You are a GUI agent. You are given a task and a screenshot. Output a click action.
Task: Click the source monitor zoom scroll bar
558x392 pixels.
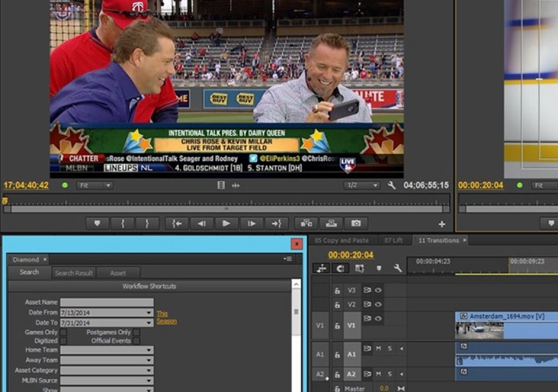(226, 209)
